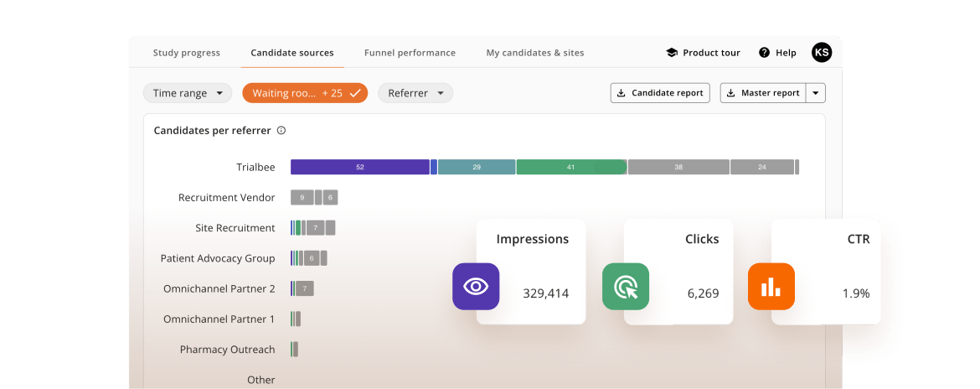The image size is (980, 389).
Task: Click the Recruitment Vendor row label
Action: [226, 198]
